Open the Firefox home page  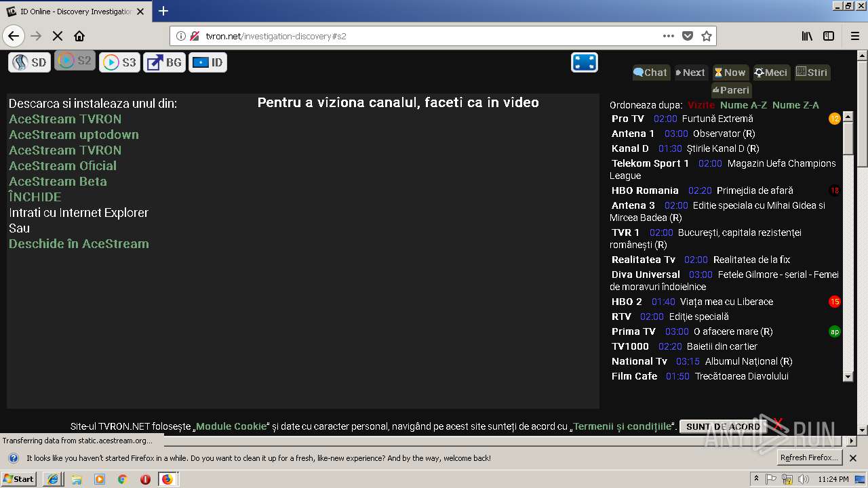[x=79, y=36]
